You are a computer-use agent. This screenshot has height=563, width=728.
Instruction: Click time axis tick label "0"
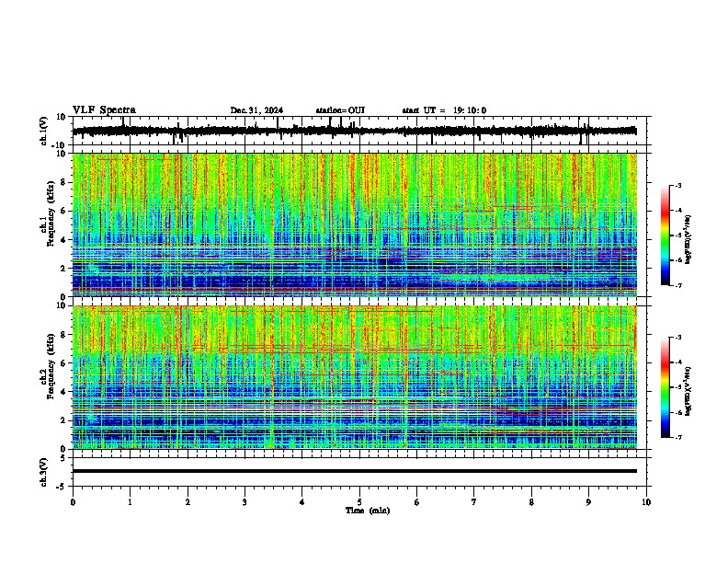tap(73, 502)
